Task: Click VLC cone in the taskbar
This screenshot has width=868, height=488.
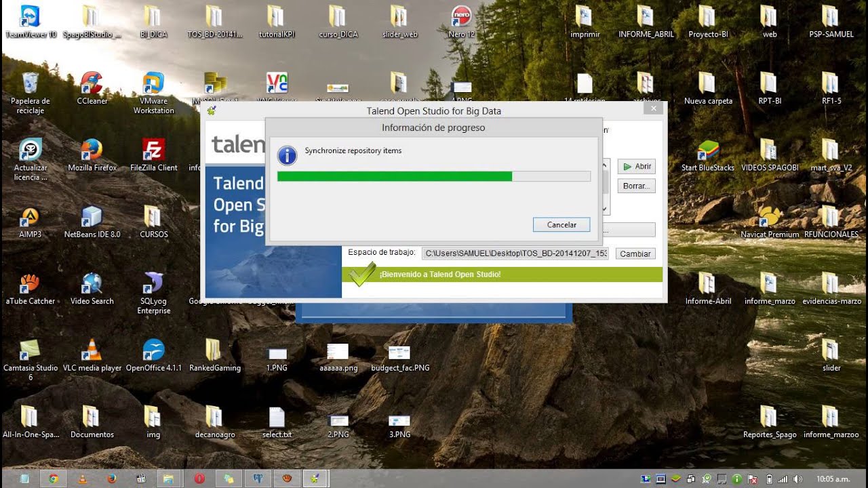Action: point(82,479)
